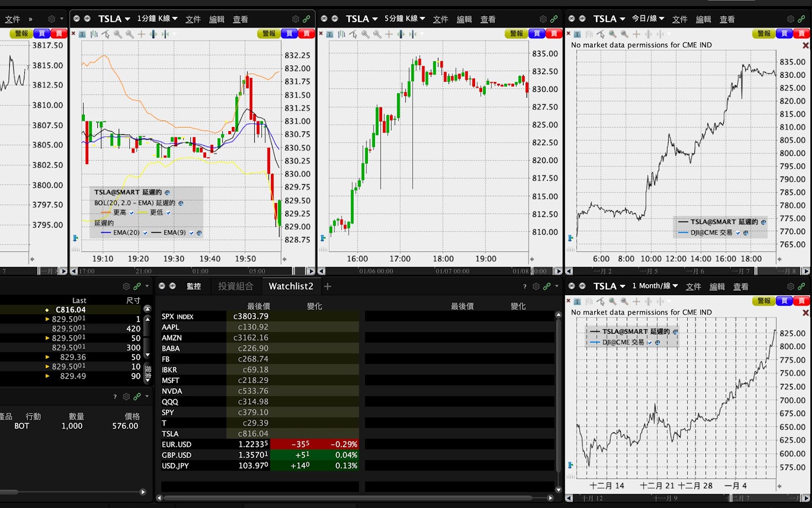
Task: Enable crosshair tool in 5分鐘 K線 chart
Action: [389, 34]
